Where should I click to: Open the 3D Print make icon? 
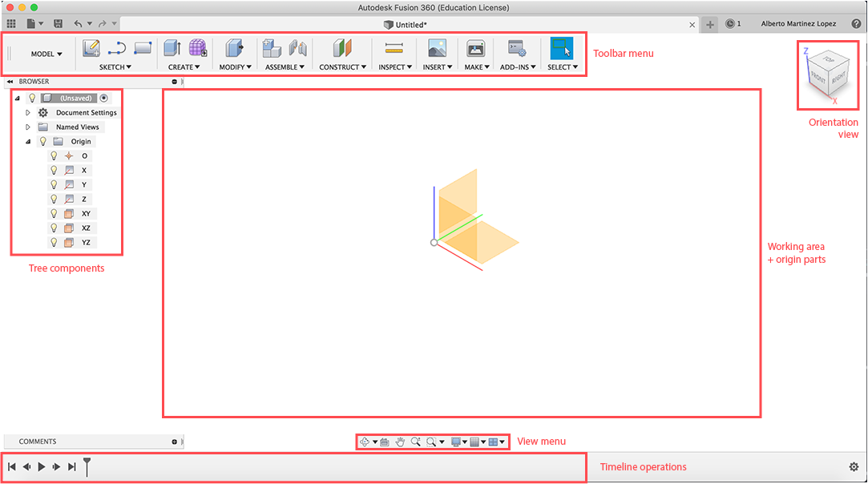tap(475, 48)
